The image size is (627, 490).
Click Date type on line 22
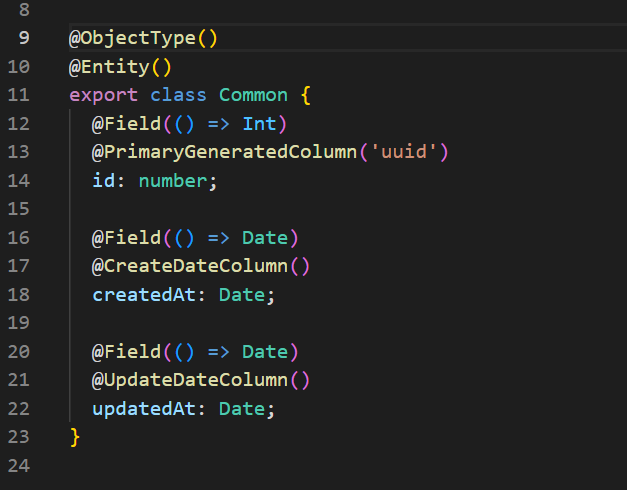[x=242, y=409]
